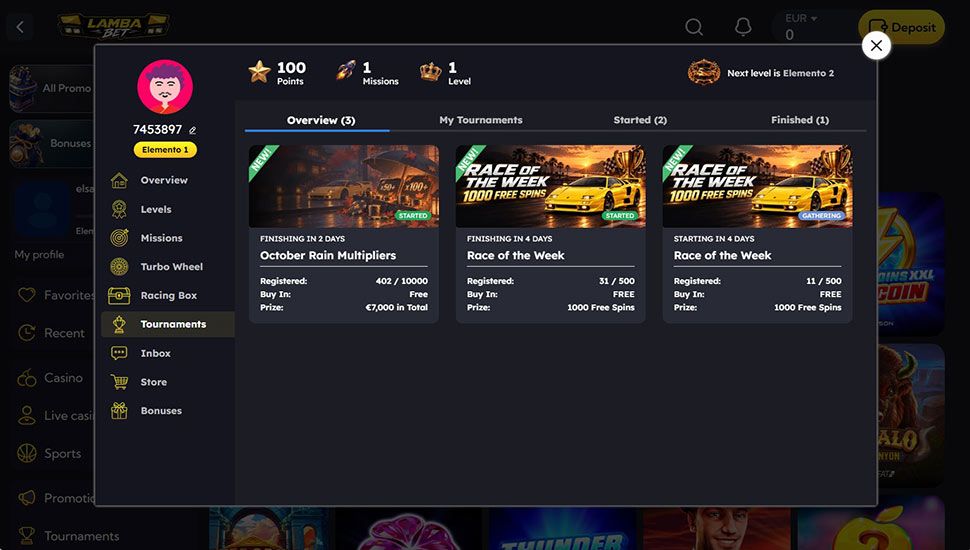This screenshot has height=550, width=970.
Task: Open the Store shopping cart icon
Action: 119,382
